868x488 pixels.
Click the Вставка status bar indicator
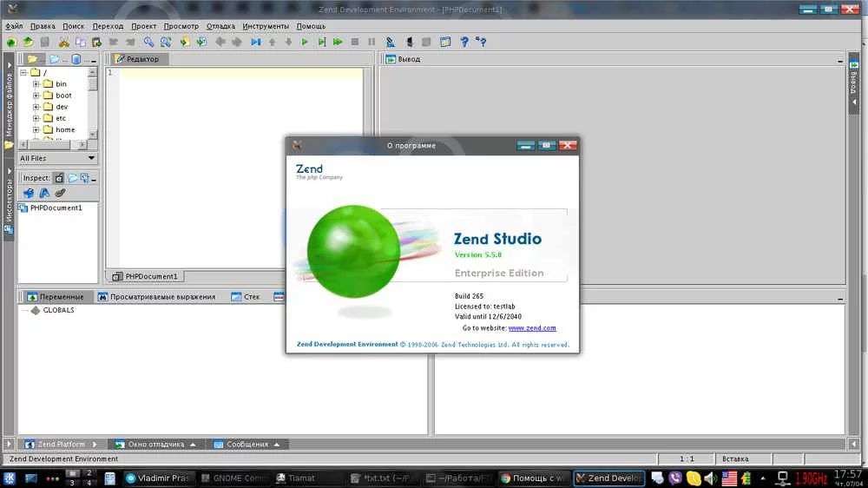click(x=735, y=458)
